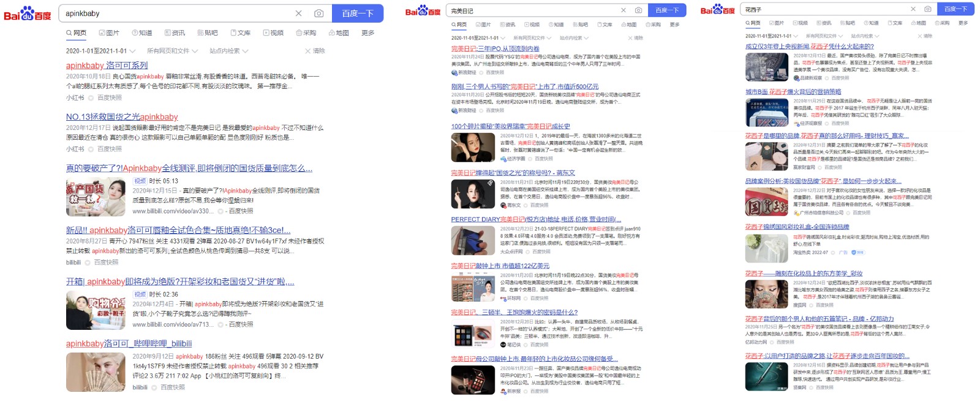Click 清除 to clear filters in 完美日记 window
980x401 pixels.
(636, 38)
